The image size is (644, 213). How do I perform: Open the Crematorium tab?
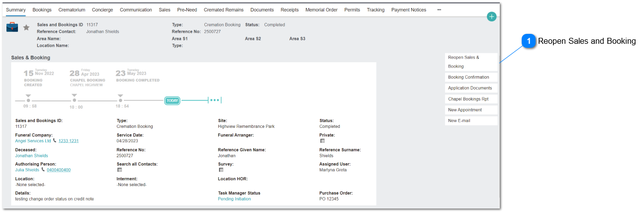point(72,9)
